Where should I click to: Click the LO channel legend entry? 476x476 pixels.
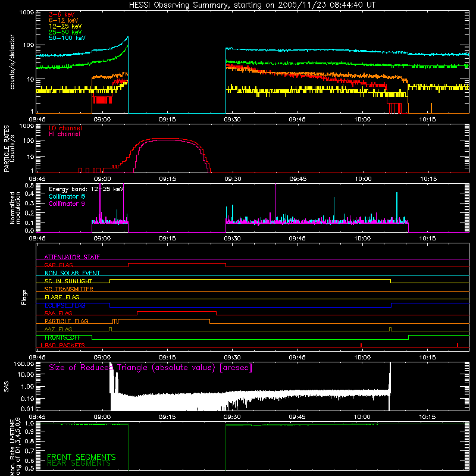[65, 128]
